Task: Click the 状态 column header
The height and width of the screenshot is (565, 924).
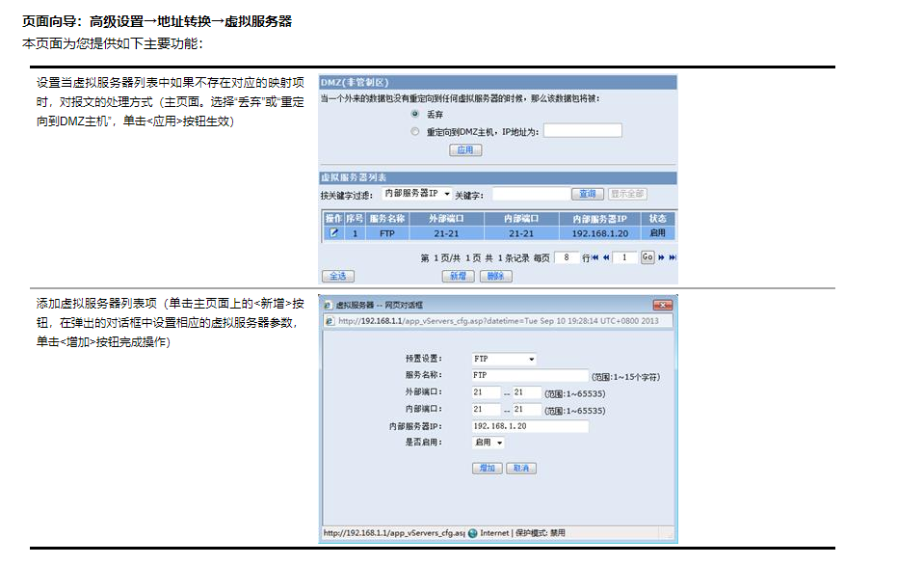Action: click(658, 218)
